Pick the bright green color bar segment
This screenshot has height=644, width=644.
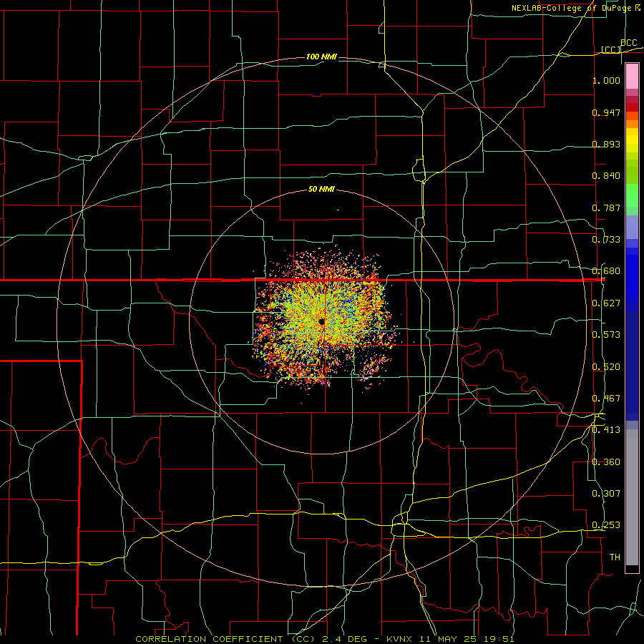click(x=632, y=195)
